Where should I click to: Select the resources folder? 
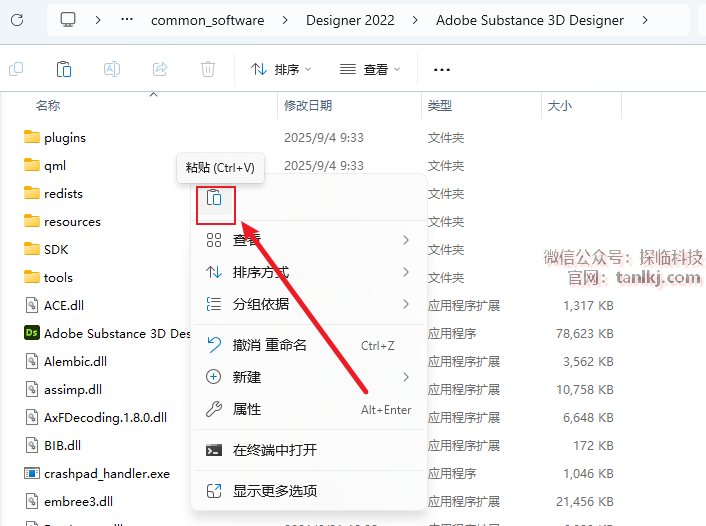pos(62,222)
